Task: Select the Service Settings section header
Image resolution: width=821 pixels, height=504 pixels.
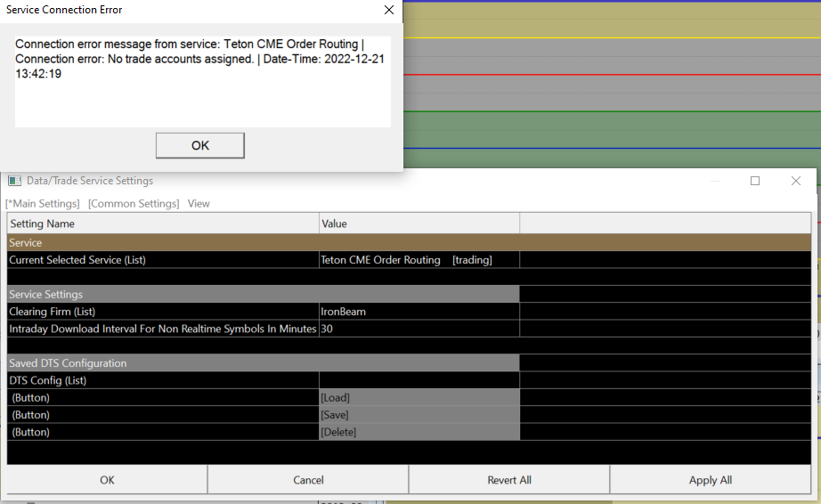Action: (264, 294)
